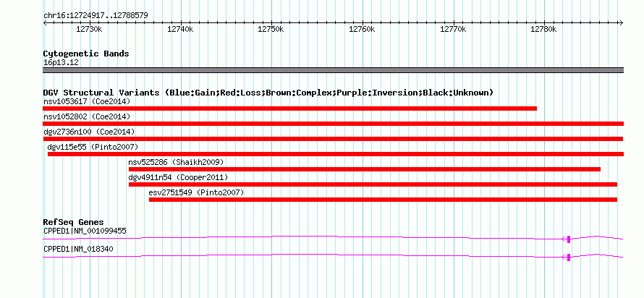Click the RefSeq Genes track title
Screen dimensions: 644x298
coord(73,223)
